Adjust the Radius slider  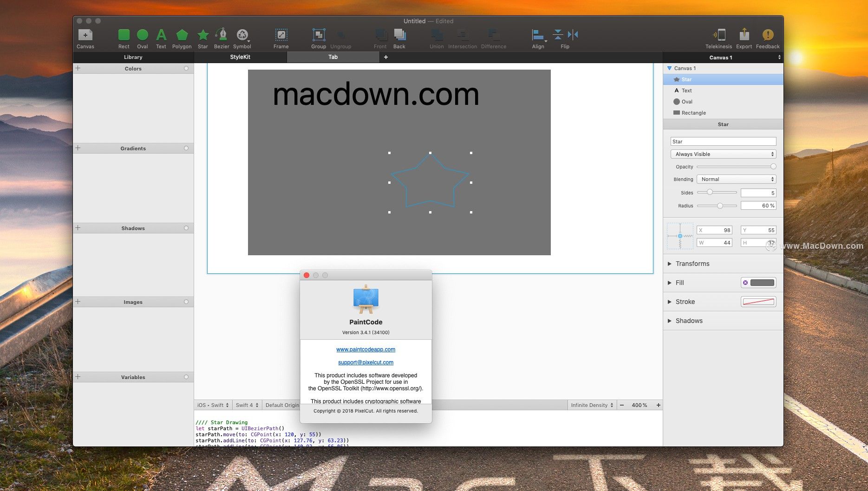click(x=717, y=206)
